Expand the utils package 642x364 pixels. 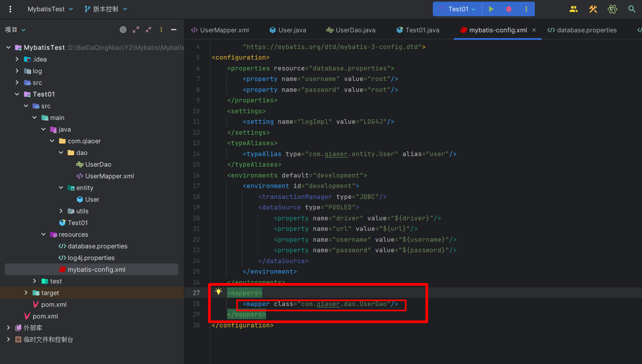(61, 211)
